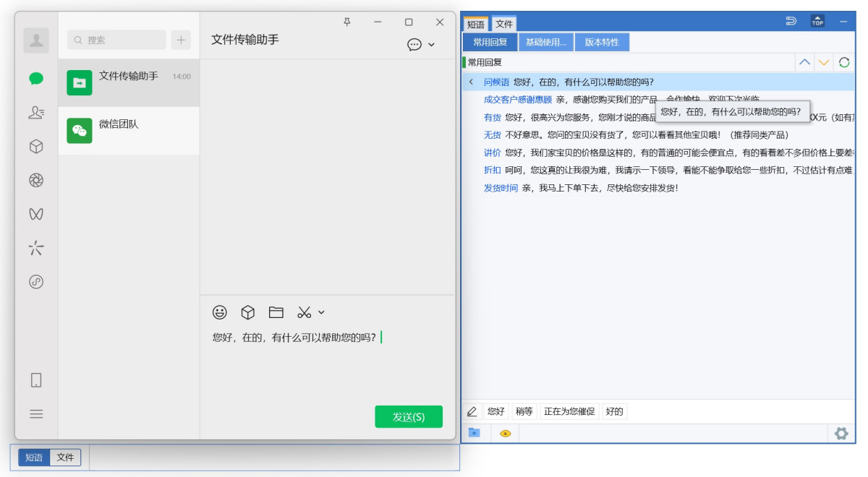Click the folder icon to send a file
Viewport: 868px width, 477px height.
tap(276, 312)
